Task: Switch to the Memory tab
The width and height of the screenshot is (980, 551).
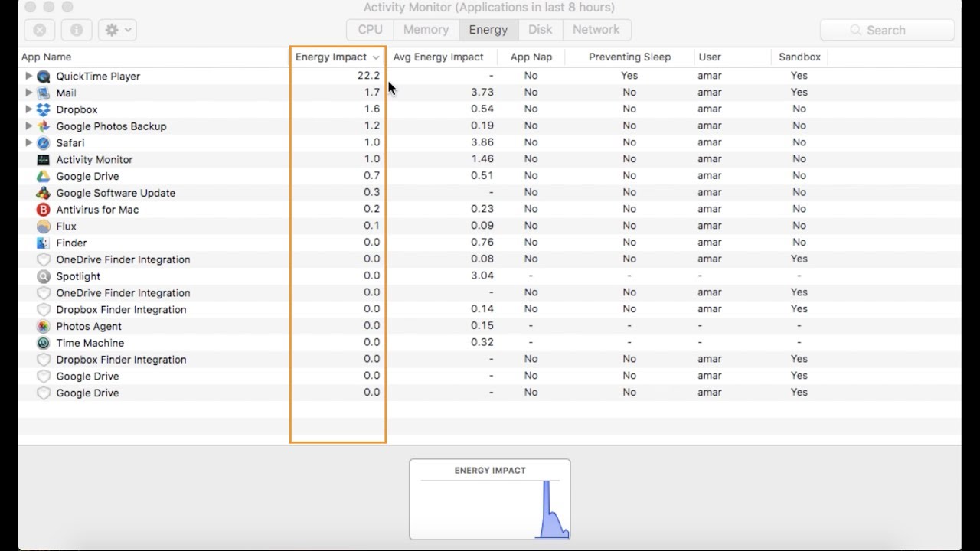Action: pyautogui.click(x=426, y=30)
